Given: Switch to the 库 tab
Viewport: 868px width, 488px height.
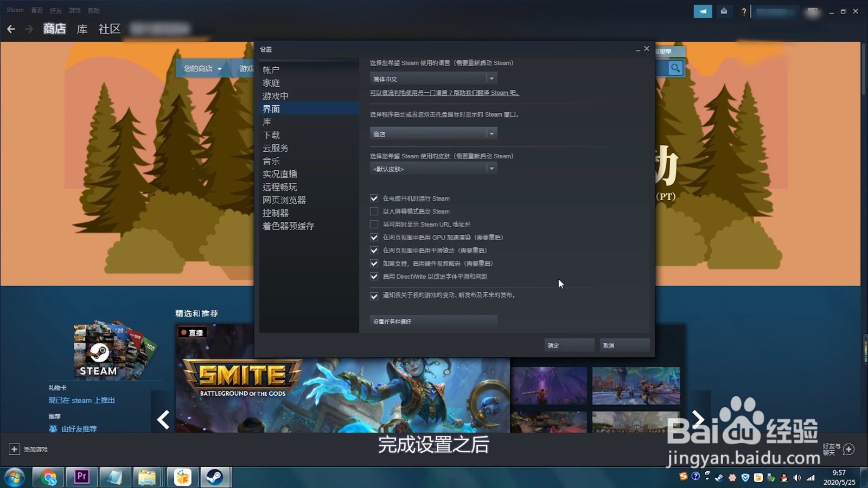Looking at the screenshot, I should 81,29.
